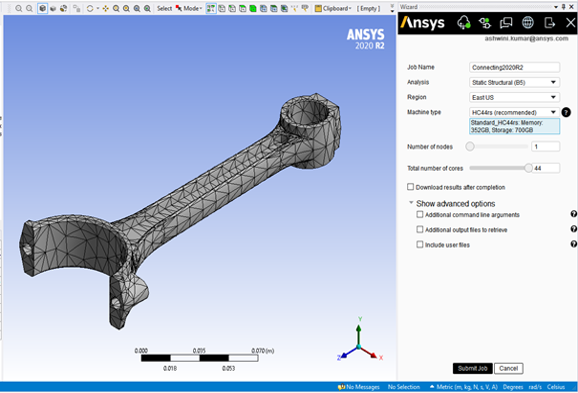578x393 pixels.
Task: Click the Cancel button
Action: coord(508,368)
